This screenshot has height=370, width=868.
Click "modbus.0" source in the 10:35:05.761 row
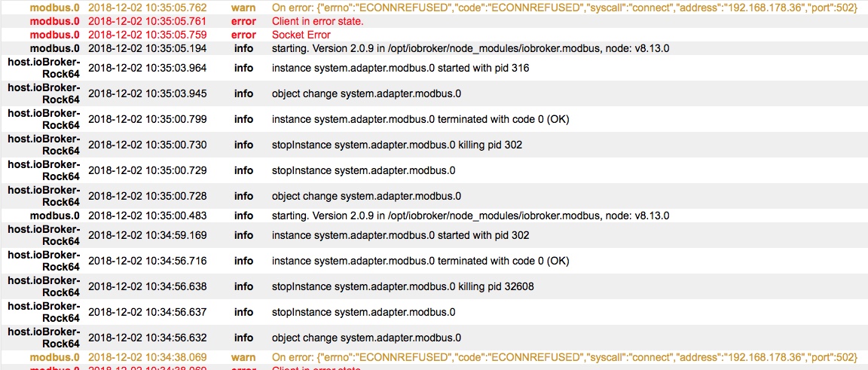click(x=54, y=21)
